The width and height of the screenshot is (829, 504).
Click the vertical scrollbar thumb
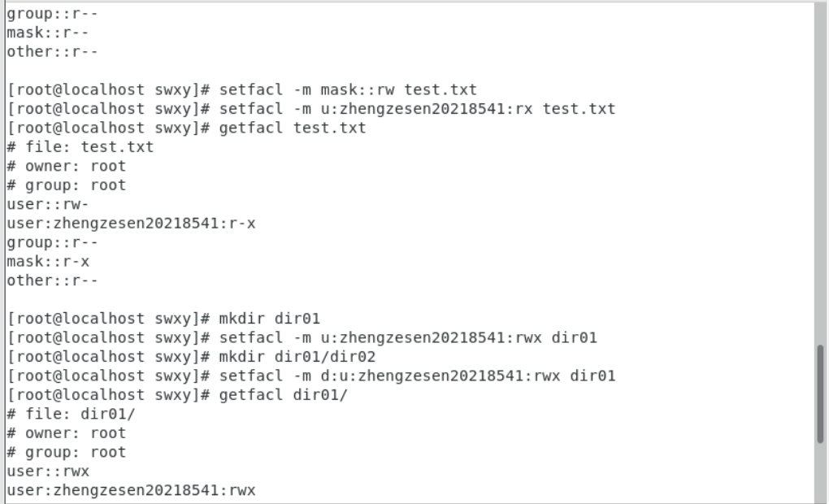[820, 393]
